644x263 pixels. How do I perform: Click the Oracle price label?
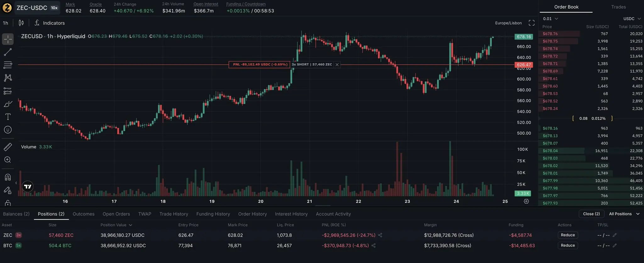[96, 4]
